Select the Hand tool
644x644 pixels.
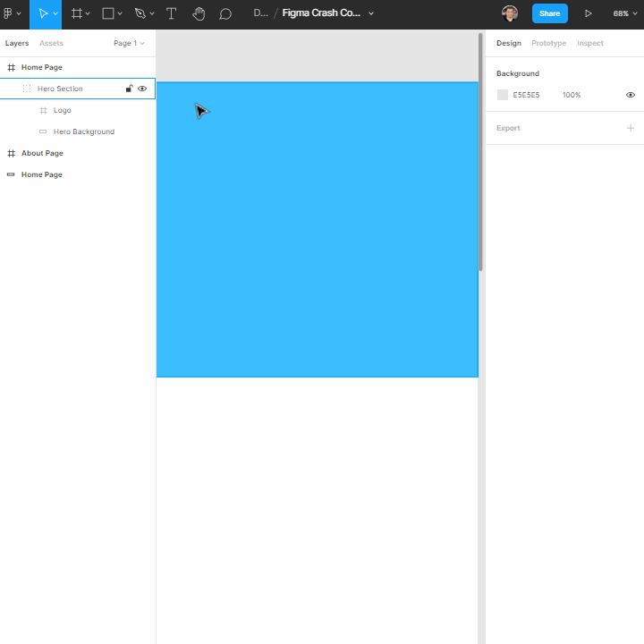[x=199, y=13]
